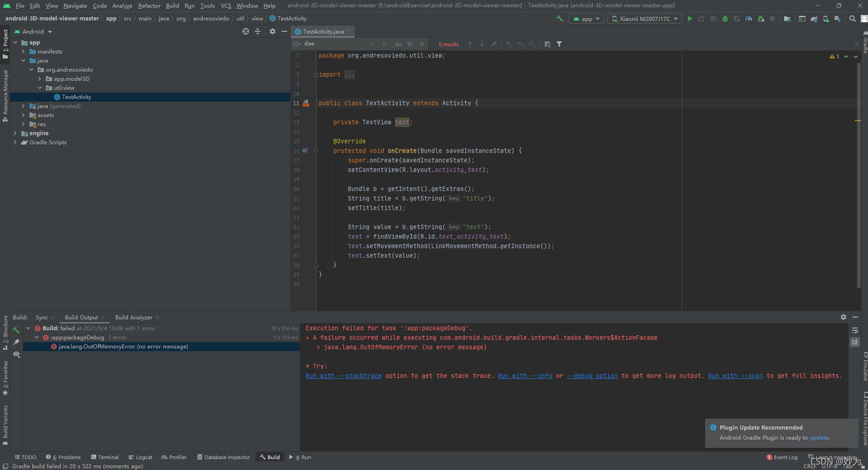Viewport: 868px width, 470px height.
Task: Rebuild using hammer icon in Build panel
Action: point(16,330)
